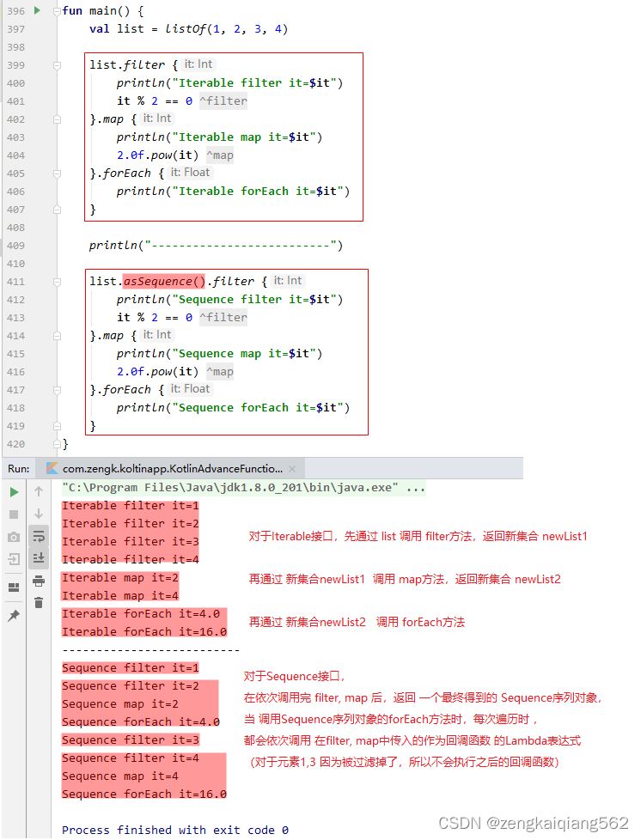The width and height of the screenshot is (641, 840).
Task: Toggle soft-wrap in console output
Action: pos(39,536)
